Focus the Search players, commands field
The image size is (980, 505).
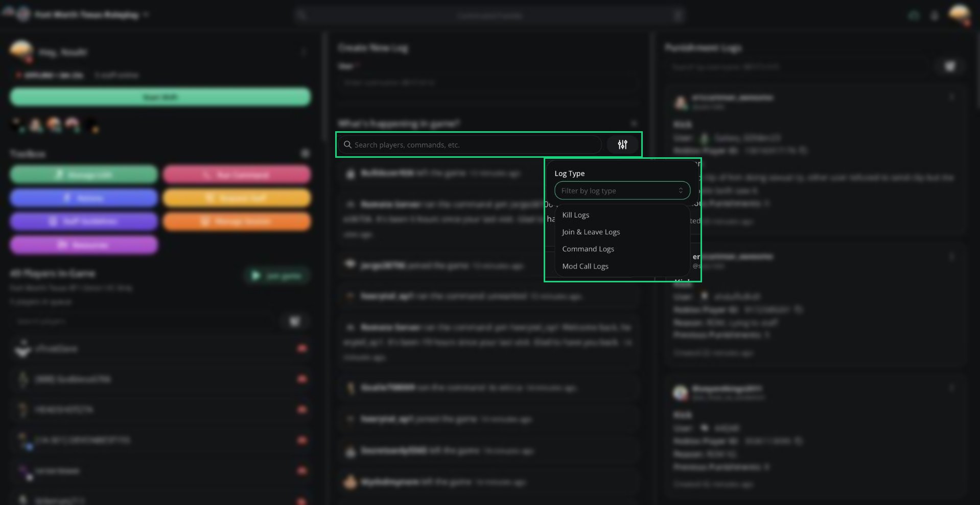pos(469,145)
